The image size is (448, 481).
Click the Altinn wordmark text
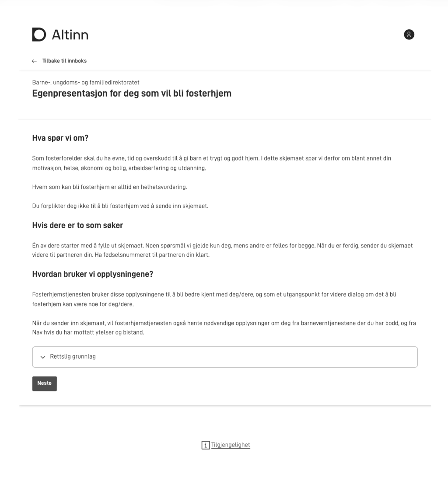tap(70, 35)
